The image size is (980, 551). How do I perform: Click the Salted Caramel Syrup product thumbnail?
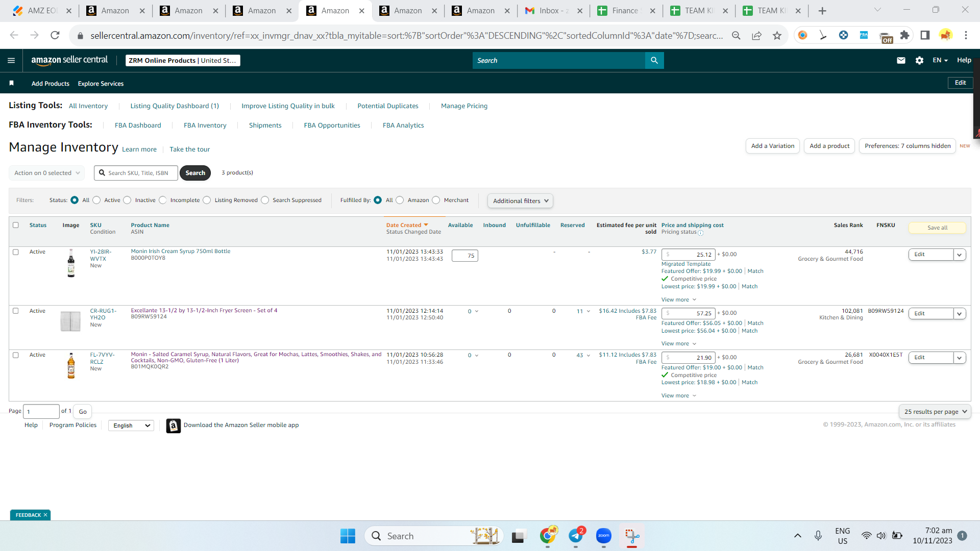[x=71, y=365]
